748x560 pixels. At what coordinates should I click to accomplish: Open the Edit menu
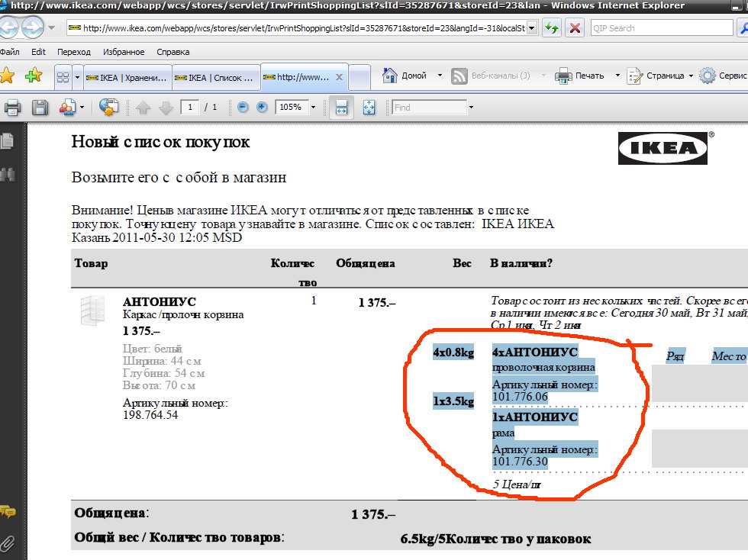point(38,52)
